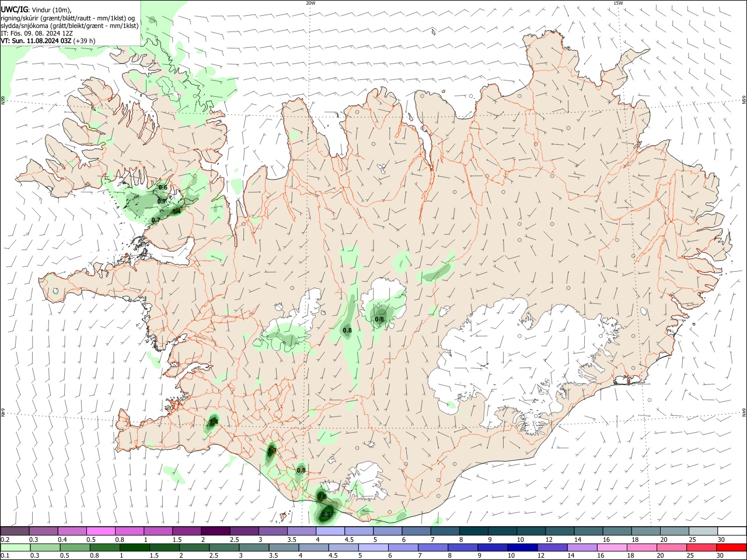Screen dimensions: 747x560
Task: Pick the 2 forest green swatch in lower rain legend
Action: tap(194, 548)
